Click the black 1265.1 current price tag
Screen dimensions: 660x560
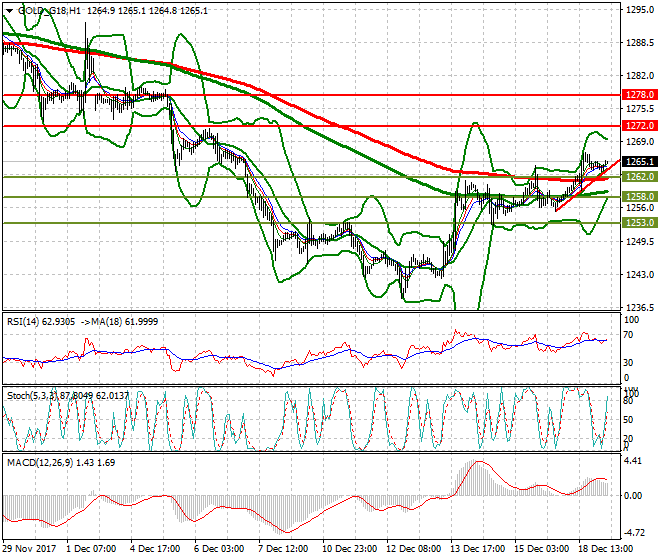click(x=638, y=162)
